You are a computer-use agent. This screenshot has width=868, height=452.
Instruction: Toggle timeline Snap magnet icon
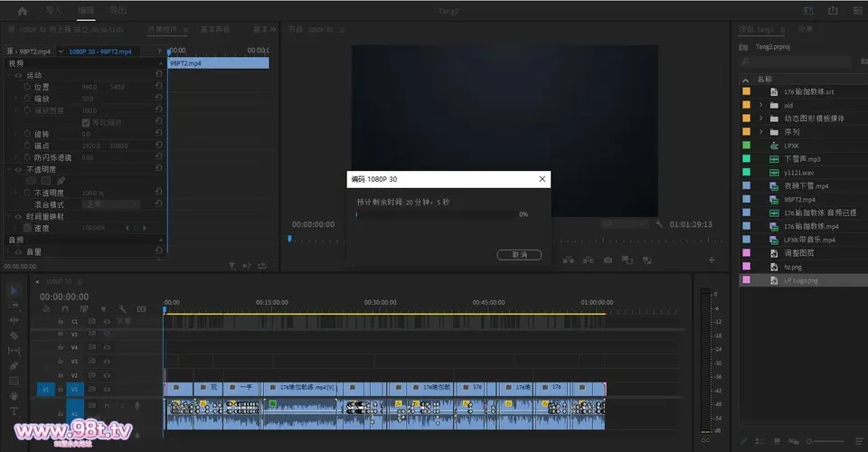[65, 309]
